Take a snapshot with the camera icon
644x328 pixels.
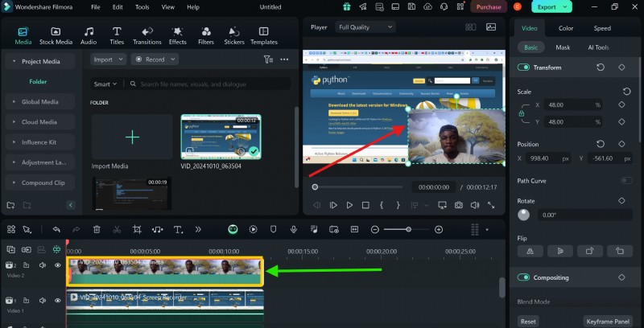[x=458, y=205]
